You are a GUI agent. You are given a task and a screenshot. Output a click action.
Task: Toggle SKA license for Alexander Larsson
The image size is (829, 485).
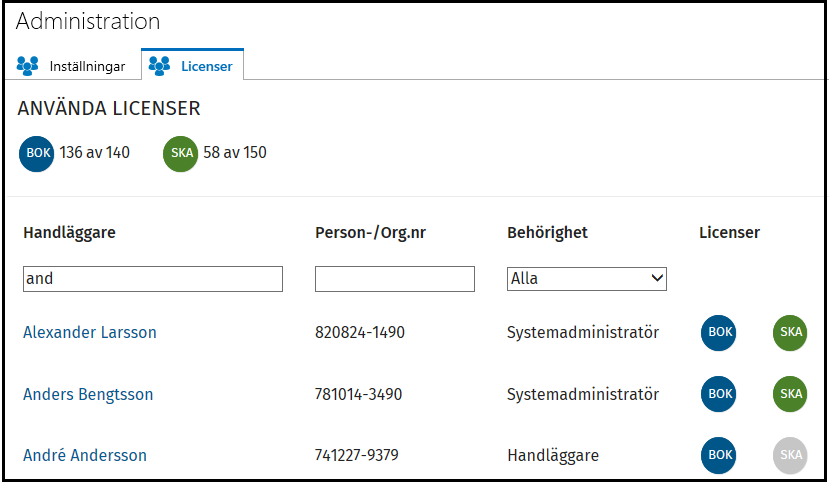coord(790,333)
